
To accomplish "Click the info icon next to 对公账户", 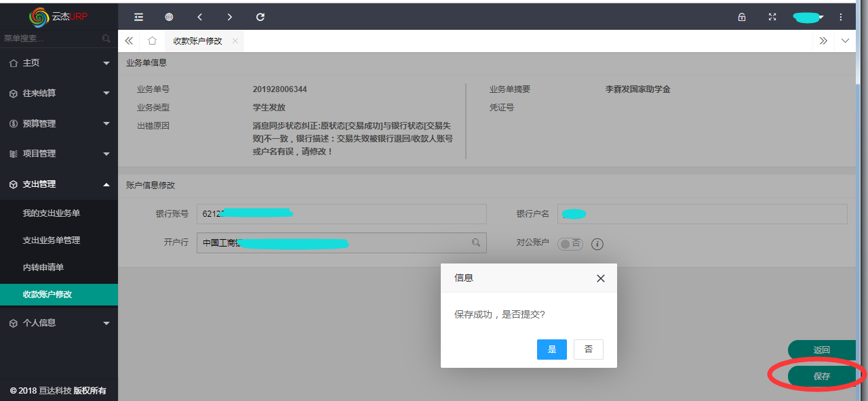I will [x=597, y=244].
